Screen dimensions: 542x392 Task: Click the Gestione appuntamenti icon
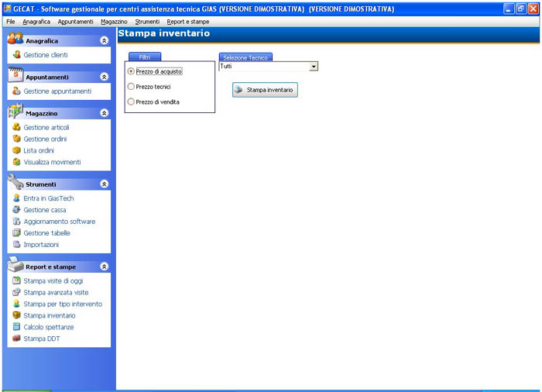16,91
